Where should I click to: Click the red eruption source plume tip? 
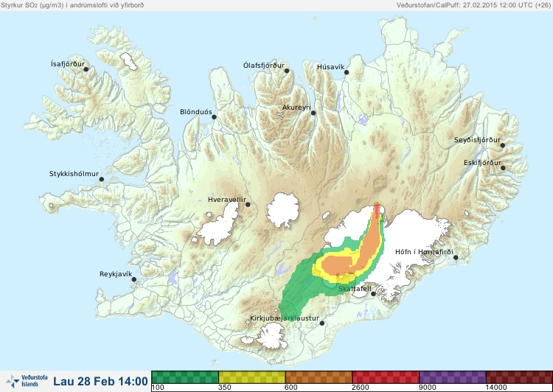click(x=377, y=211)
